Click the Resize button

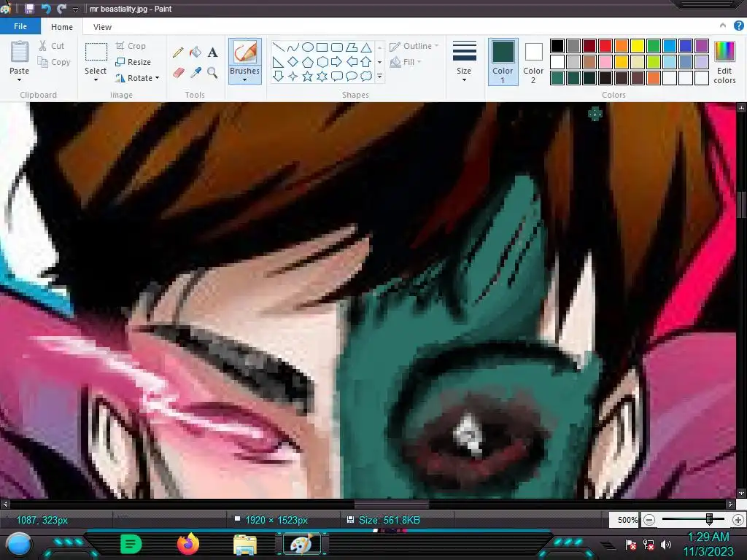[133, 62]
